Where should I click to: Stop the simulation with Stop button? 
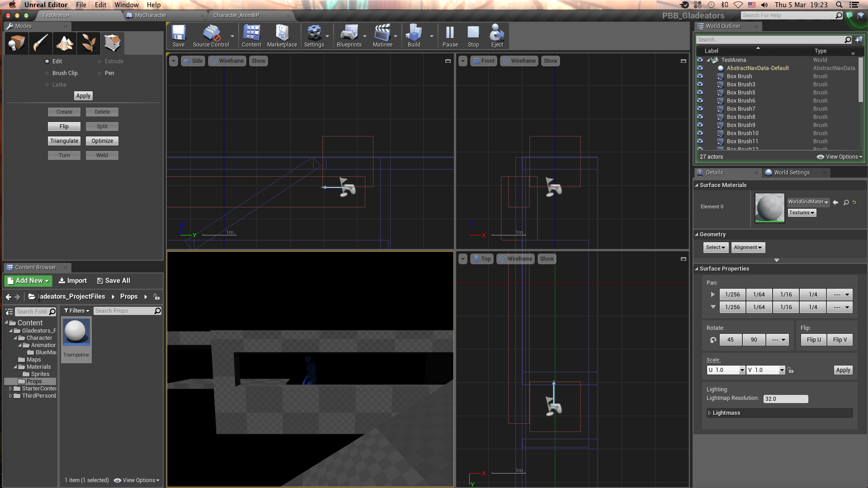tap(473, 36)
